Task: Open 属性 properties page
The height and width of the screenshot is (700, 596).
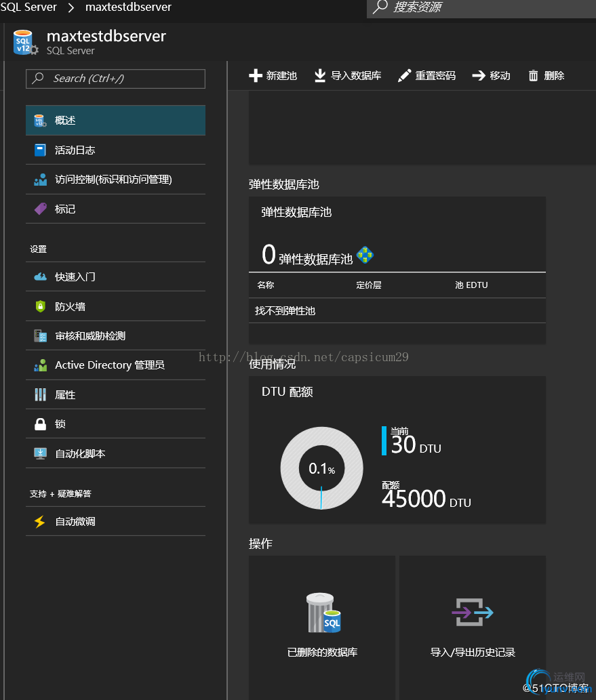Action: [116, 394]
